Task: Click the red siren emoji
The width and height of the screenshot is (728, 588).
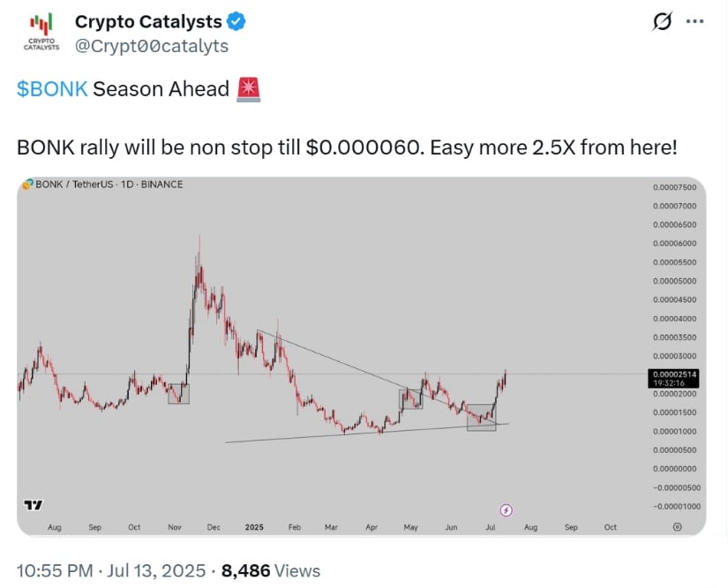Action: [x=248, y=89]
